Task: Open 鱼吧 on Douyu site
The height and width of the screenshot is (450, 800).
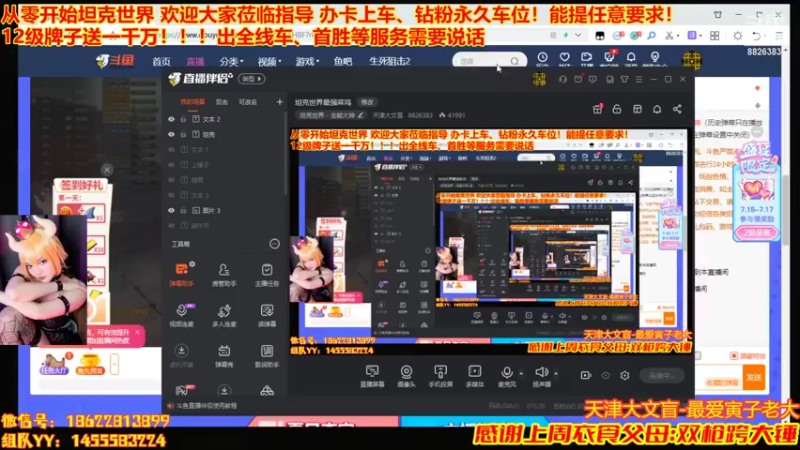Action: pyautogui.click(x=343, y=61)
